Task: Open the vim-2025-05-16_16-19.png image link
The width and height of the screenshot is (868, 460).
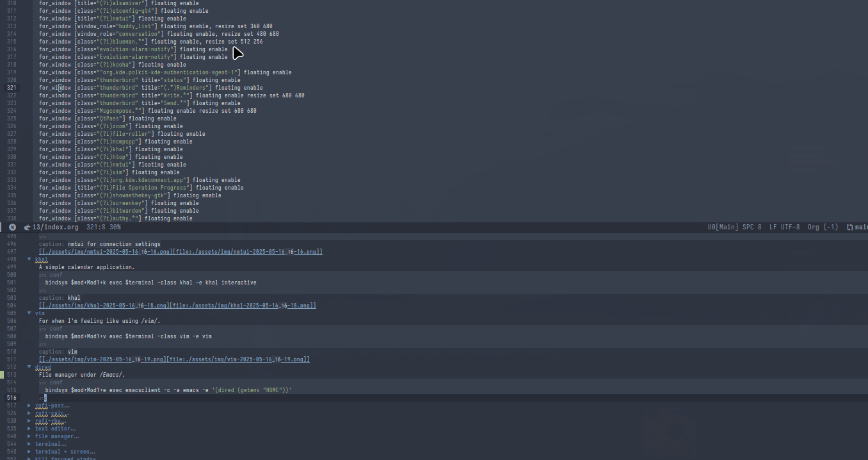Action: [174, 359]
